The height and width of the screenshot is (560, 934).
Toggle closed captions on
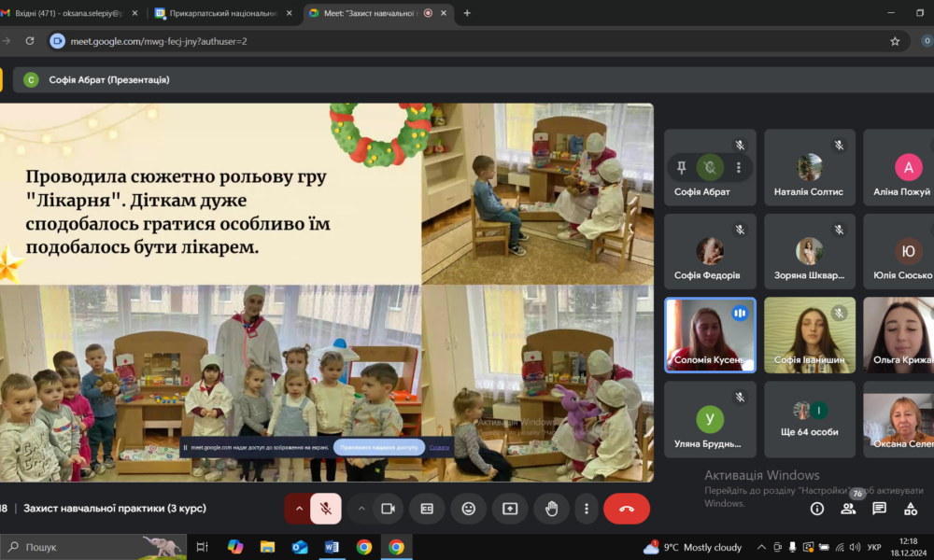[x=427, y=509]
